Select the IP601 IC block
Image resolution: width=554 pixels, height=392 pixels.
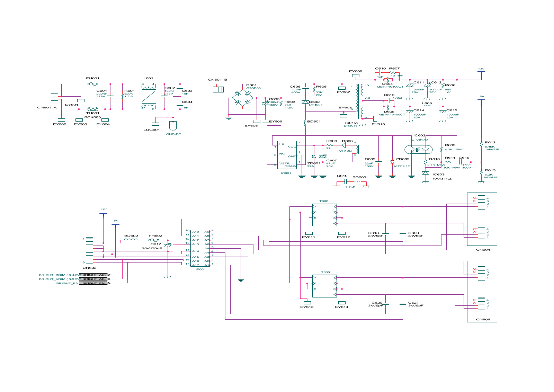200,248
